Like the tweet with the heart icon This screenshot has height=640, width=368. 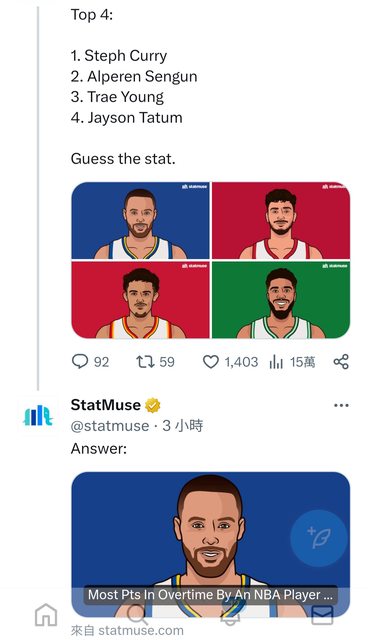(211, 362)
